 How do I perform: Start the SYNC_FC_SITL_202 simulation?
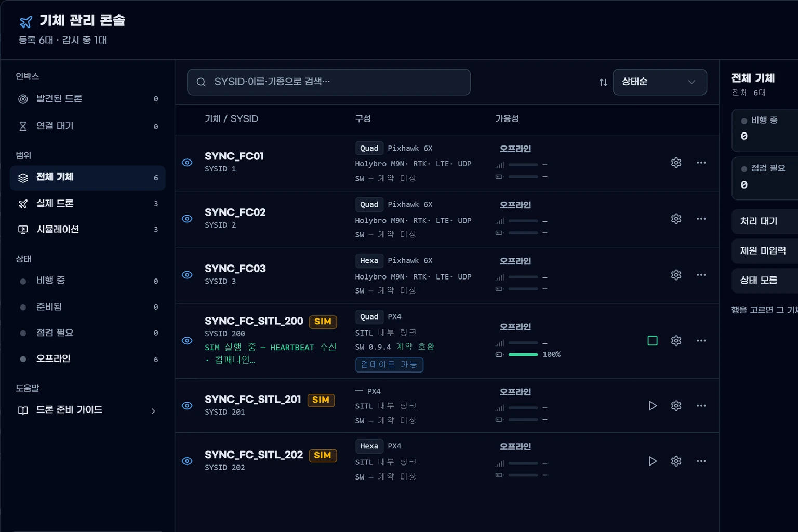653,461
